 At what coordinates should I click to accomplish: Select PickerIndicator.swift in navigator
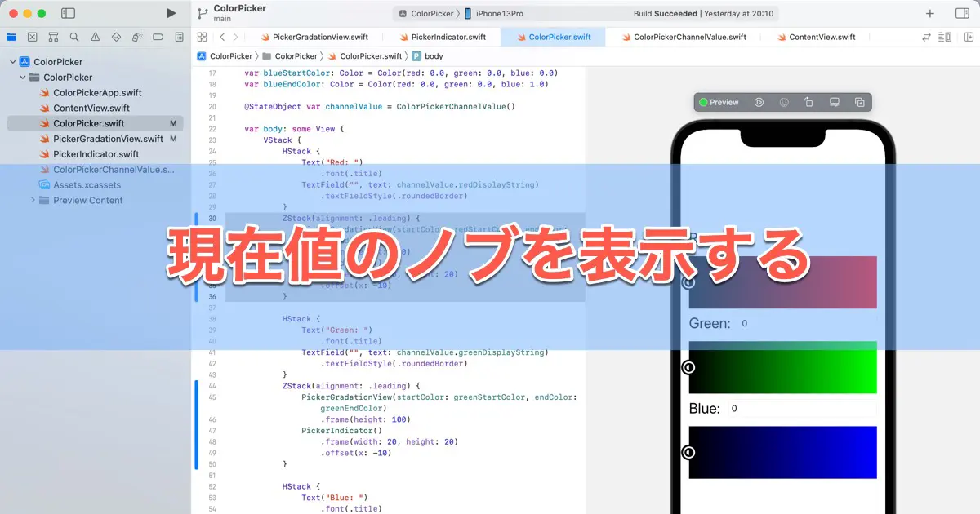(x=96, y=154)
